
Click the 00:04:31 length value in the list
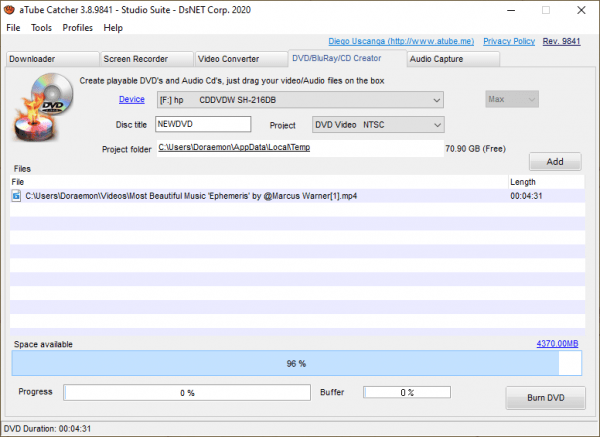pyautogui.click(x=526, y=196)
